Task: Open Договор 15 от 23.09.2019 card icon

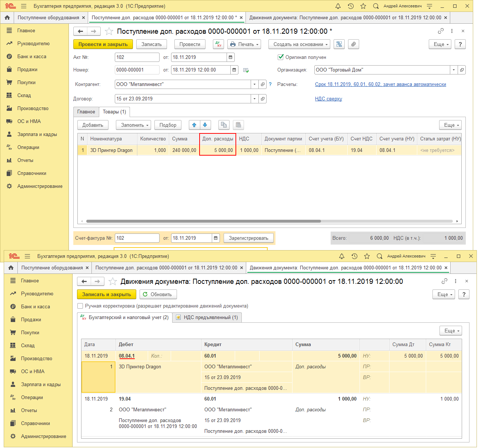Action: point(263,99)
